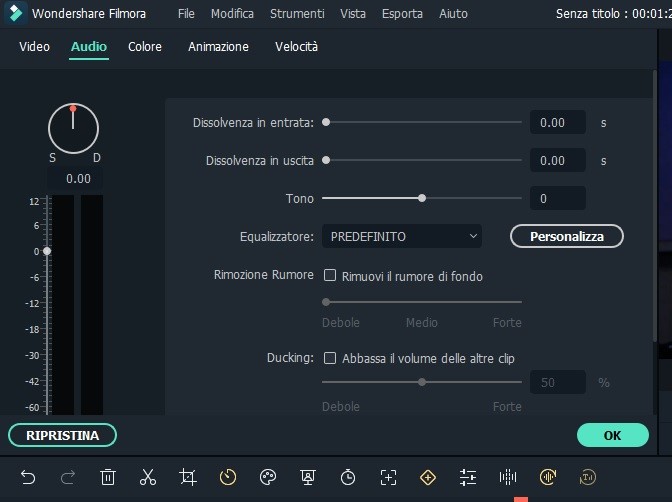
Task: Switch to the Colore tab
Action: [x=145, y=47]
